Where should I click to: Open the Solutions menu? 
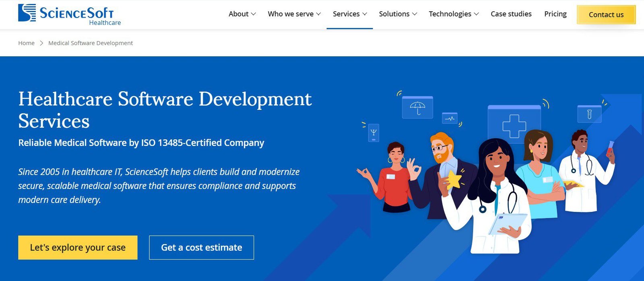point(398,14)
